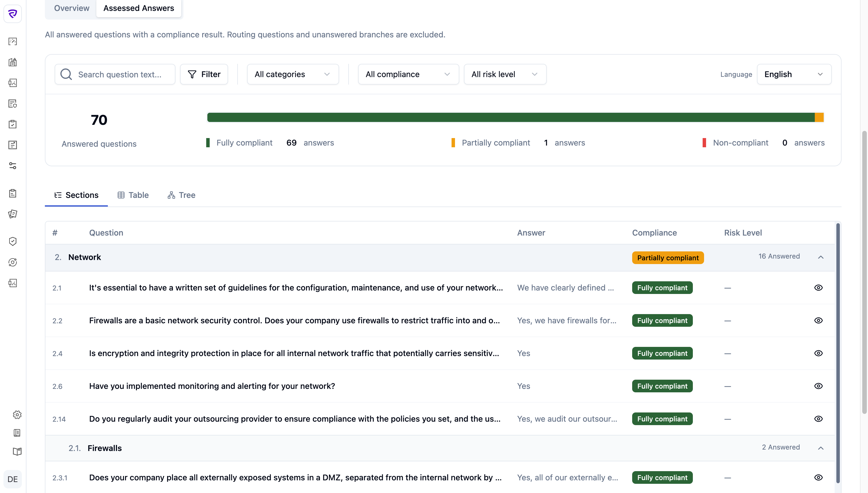The width and height of the screenshot is (868, 493).
Task: Click Fully compliant badge for question 2.1
Action: 662,288
